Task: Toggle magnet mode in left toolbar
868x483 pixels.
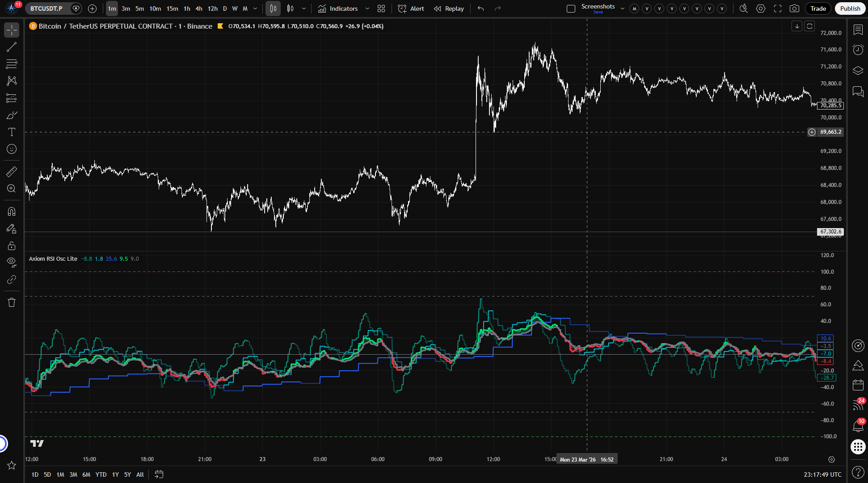Action: click(12, 211)
